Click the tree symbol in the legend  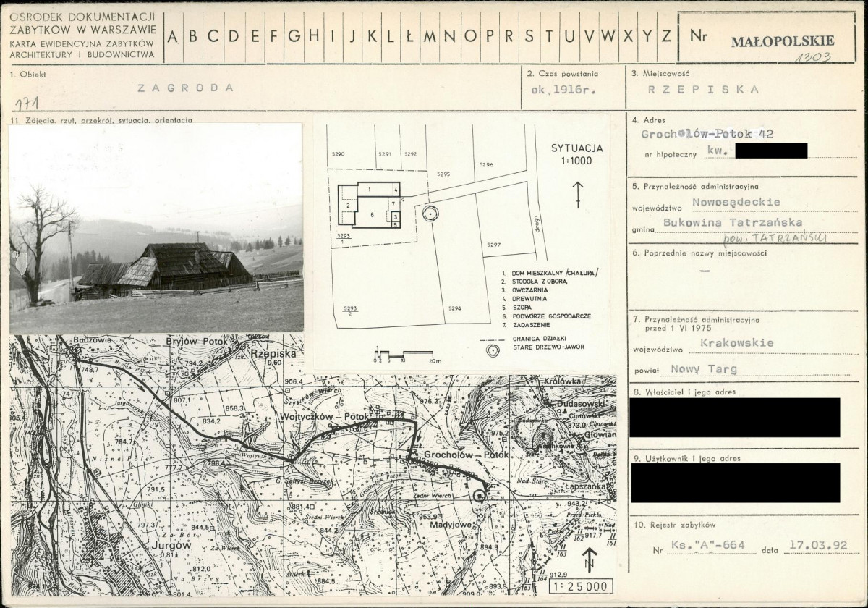pos(493,350)
